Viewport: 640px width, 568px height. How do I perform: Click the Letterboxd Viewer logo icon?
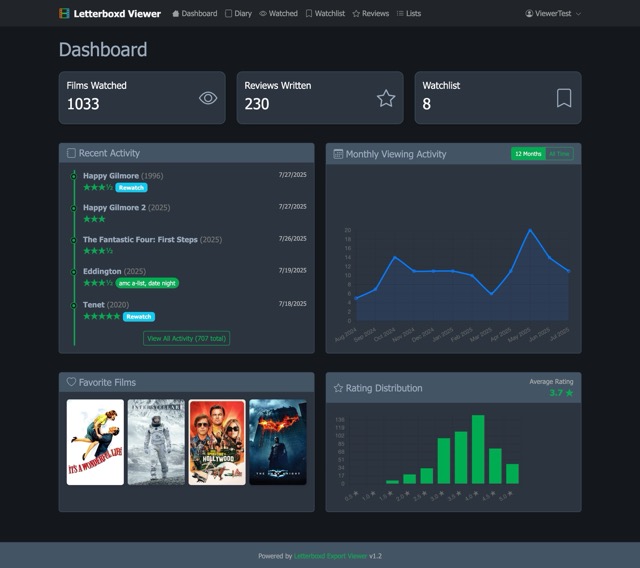pos(64,13)
